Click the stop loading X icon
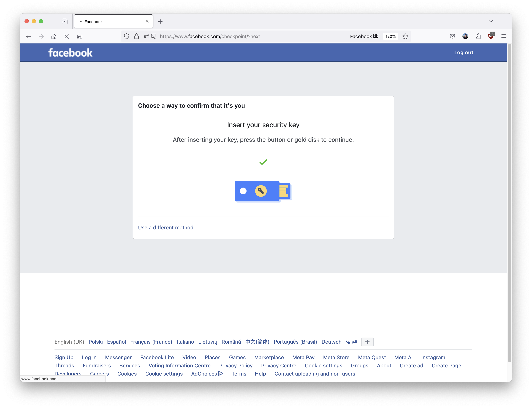The height and width of the screenshot is (408, 532). tap(67, 36)
